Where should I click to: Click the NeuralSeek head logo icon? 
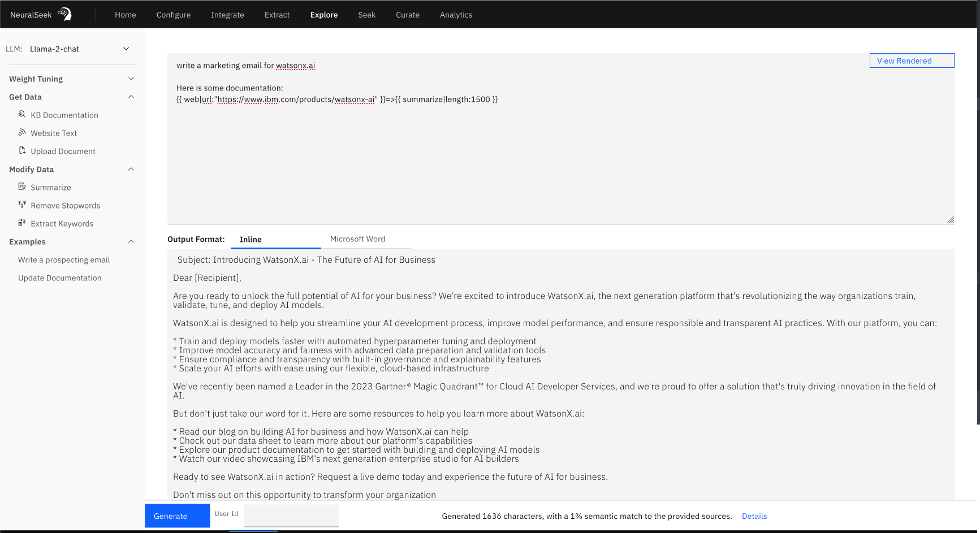tap(66, 14)
